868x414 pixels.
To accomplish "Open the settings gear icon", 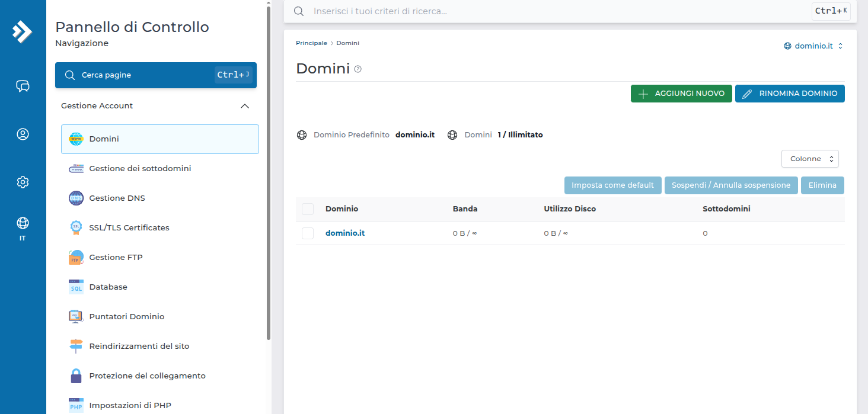I will pos(23,182).
